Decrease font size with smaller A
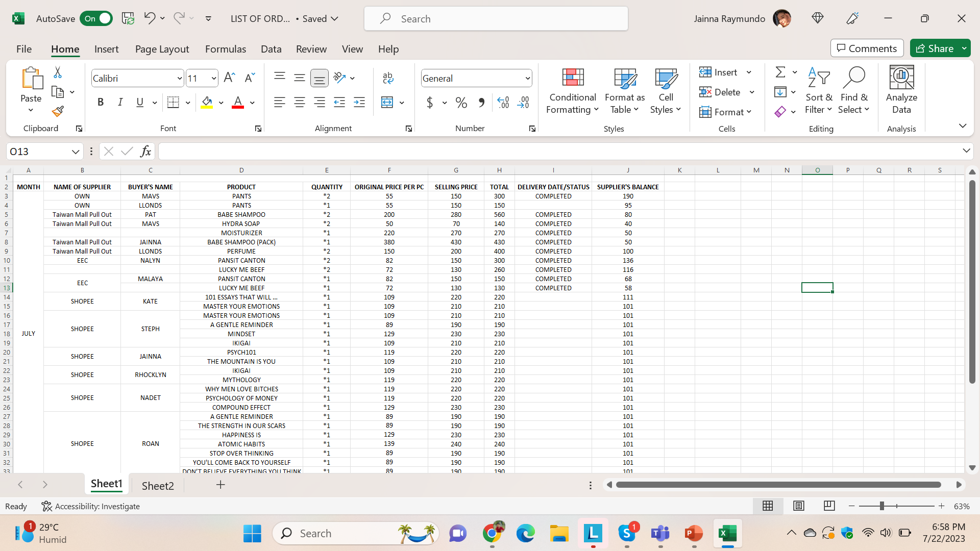 pos(250,78)
